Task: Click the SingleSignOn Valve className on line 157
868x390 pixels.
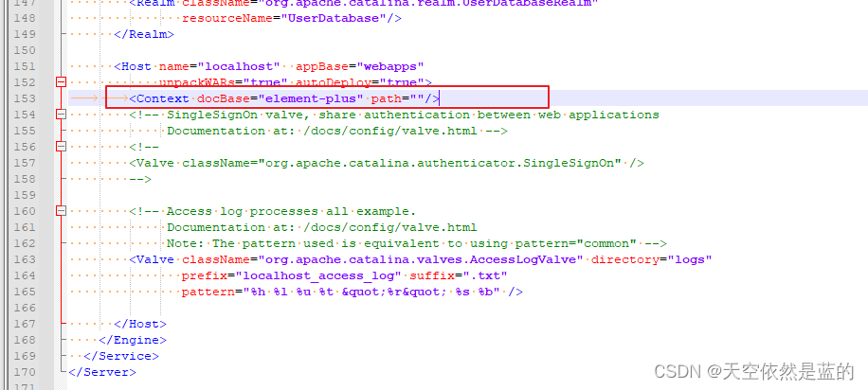Action: [x=440, y=163]
